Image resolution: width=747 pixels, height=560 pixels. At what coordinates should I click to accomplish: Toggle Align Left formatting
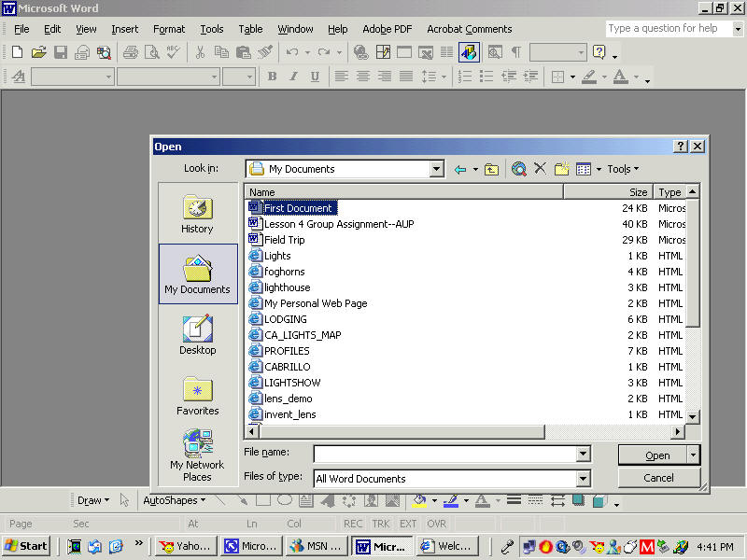point(341,77)
